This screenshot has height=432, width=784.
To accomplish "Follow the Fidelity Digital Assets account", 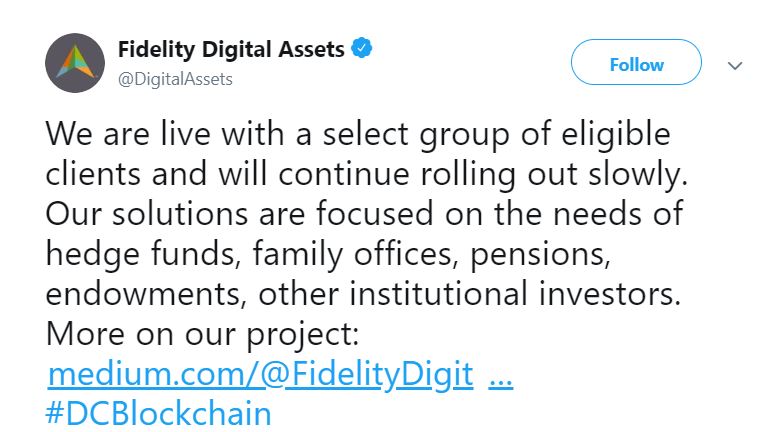I will coord(636,62).
